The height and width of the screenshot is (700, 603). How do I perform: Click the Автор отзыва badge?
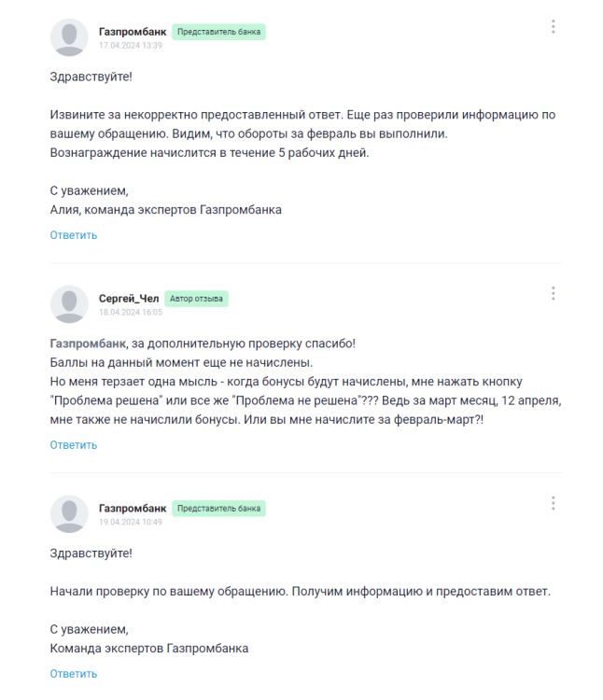click(197, 299)
